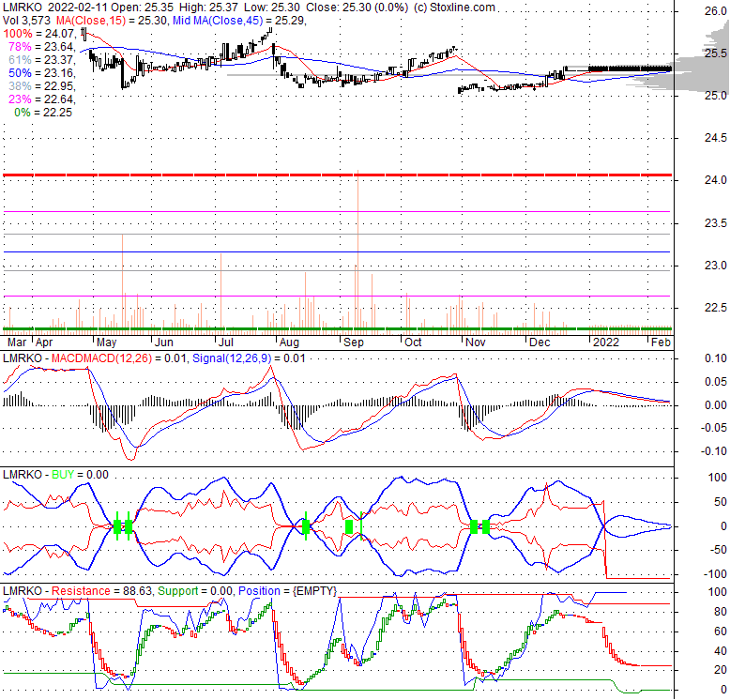This screenshot has width=730, height=700.
Task: Click the Dec month label on time axis
Action: pos(540,342)
